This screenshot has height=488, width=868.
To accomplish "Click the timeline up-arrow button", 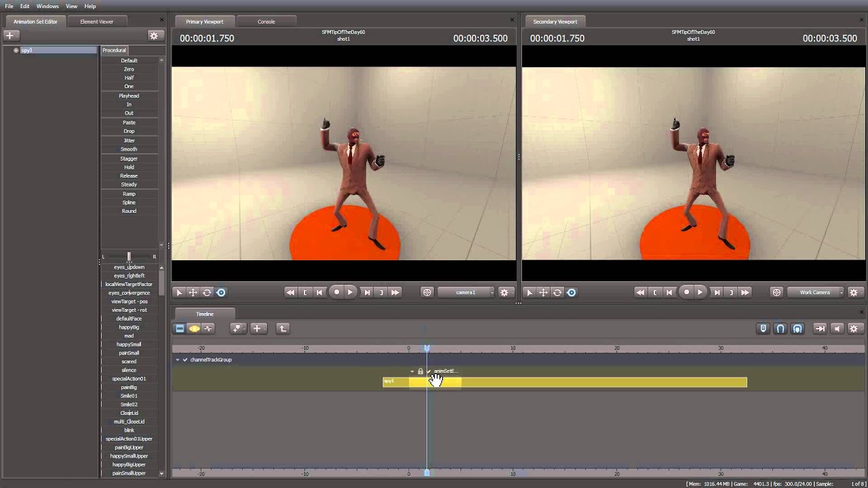I will pyautogui.click(x=283, y=328).
